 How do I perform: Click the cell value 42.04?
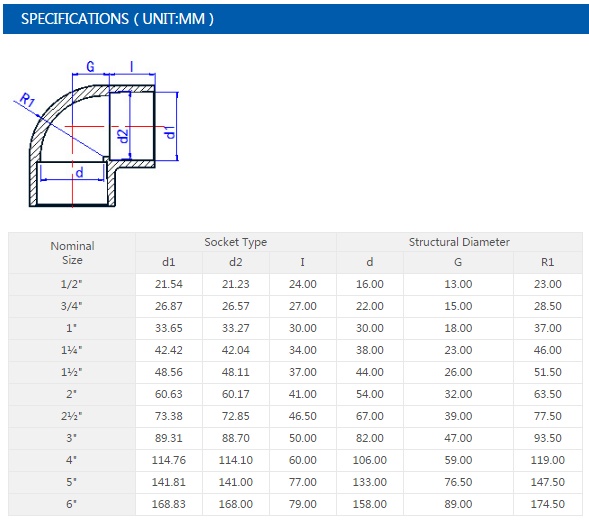pos(236,350)
